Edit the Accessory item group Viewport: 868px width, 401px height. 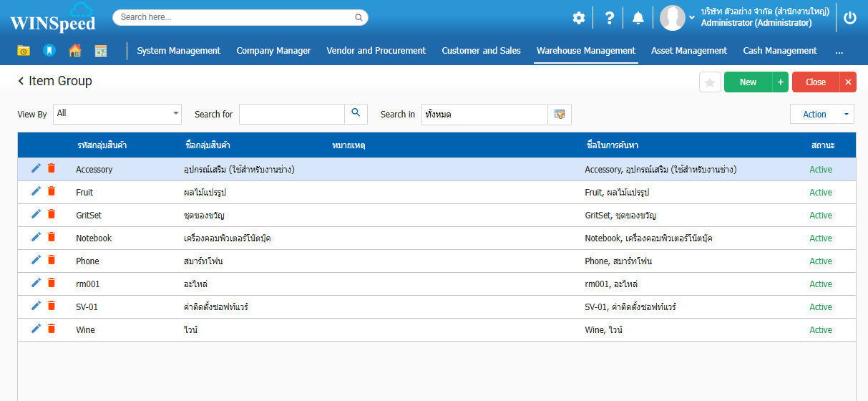pyautogui.click(x=36, y=169)
